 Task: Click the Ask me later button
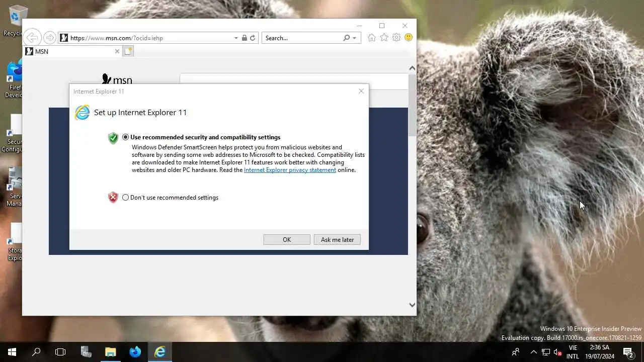337,240
